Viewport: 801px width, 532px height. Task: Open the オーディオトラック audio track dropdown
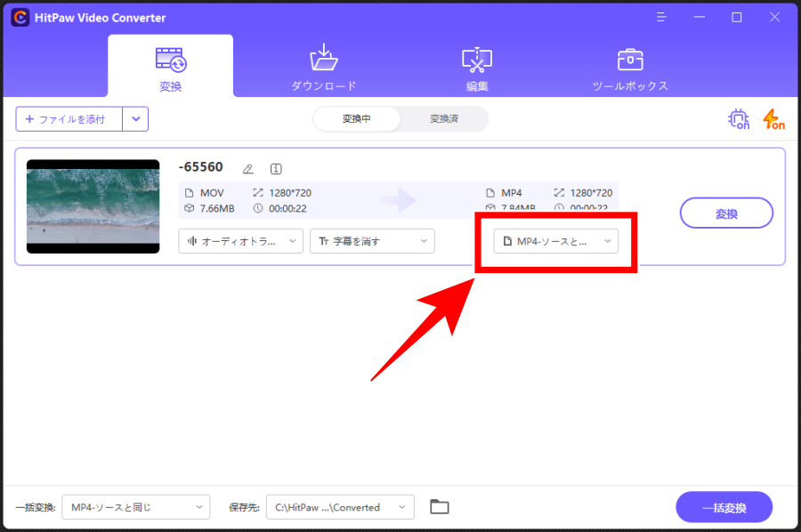[x=240, y=241]
